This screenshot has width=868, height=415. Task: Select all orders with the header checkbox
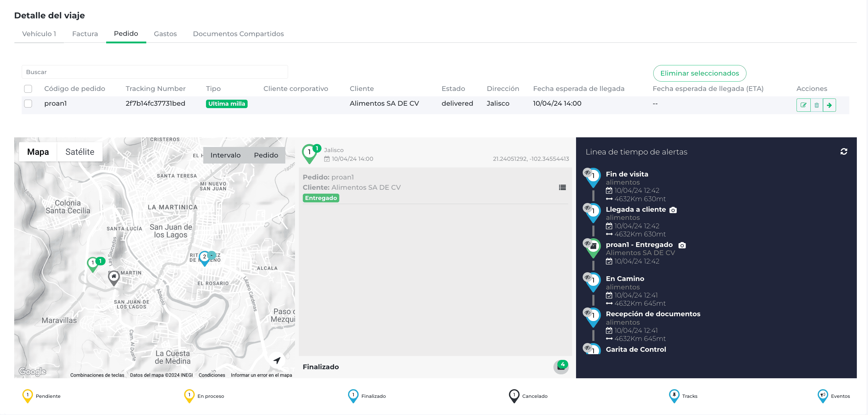click(28, 89)
